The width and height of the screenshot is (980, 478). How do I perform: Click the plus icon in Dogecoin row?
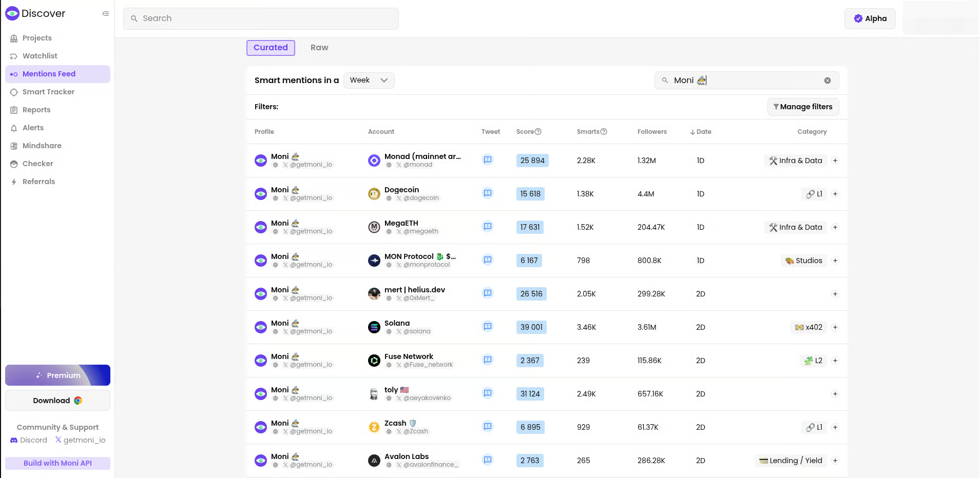click(835, 194)
